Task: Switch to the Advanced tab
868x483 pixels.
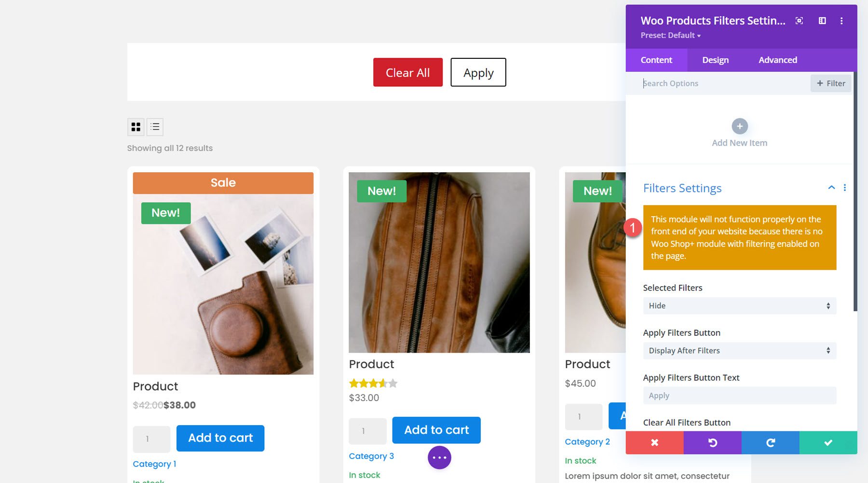Action: [x=777, y=60]
